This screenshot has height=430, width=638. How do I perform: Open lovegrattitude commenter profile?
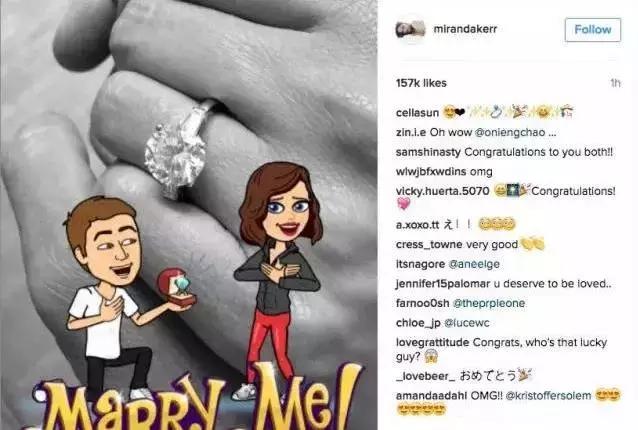tap(433, 343)
